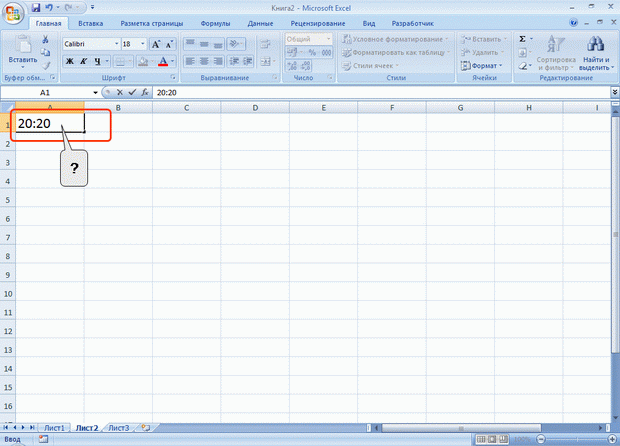Switch to the Разметка страницы tab
This screenshot has height=446, width=620.
coord(152,23)
